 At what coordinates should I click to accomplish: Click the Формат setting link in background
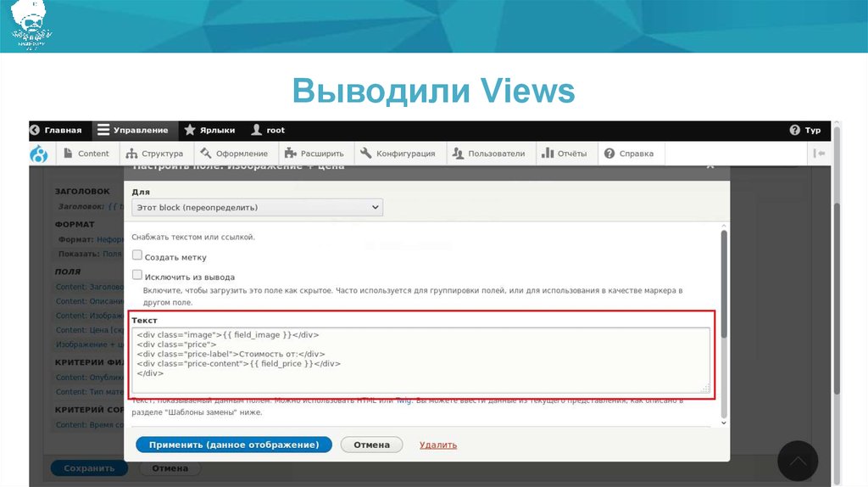(x=109, y=239)
